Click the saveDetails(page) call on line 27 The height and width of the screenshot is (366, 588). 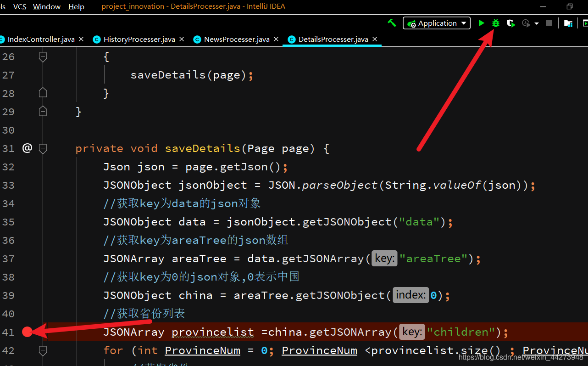189,75
